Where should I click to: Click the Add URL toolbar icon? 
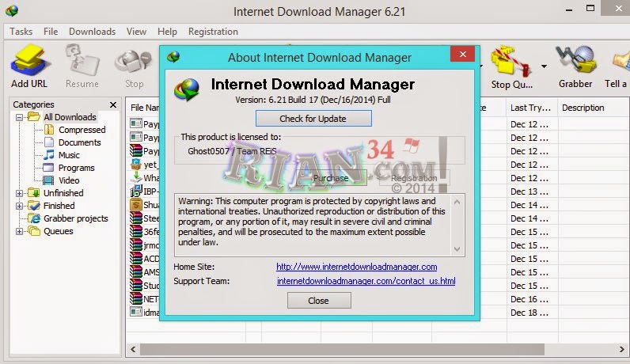(x=30, y=60)
